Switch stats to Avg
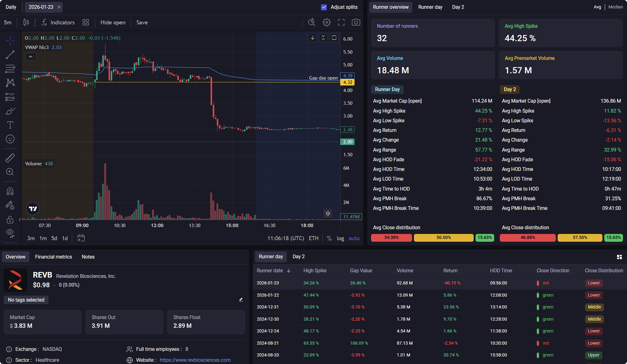 click(x=597, y=7)
